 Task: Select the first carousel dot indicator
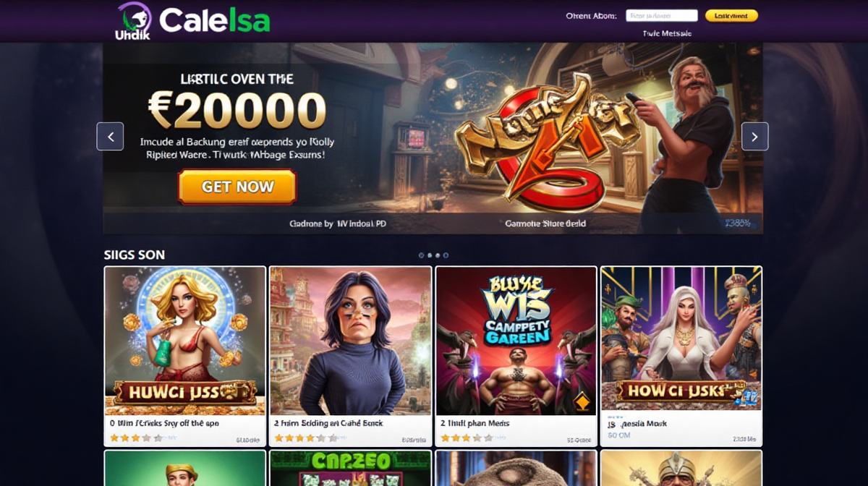[x=421, y=255]
